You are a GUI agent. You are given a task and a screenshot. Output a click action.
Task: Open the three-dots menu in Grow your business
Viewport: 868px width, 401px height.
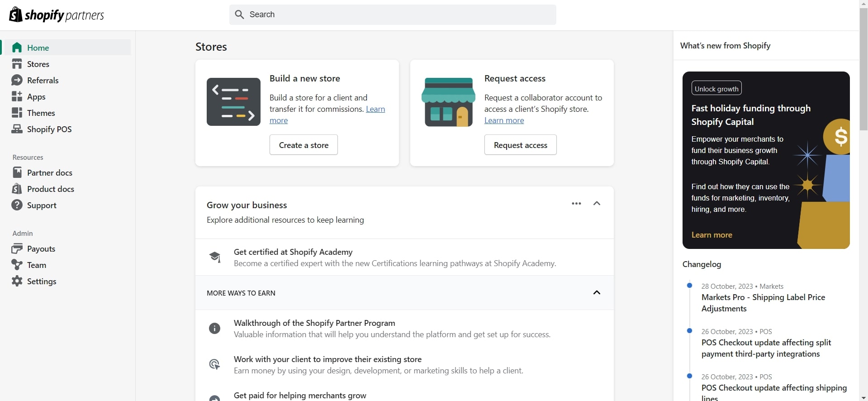tap(576, 204)
